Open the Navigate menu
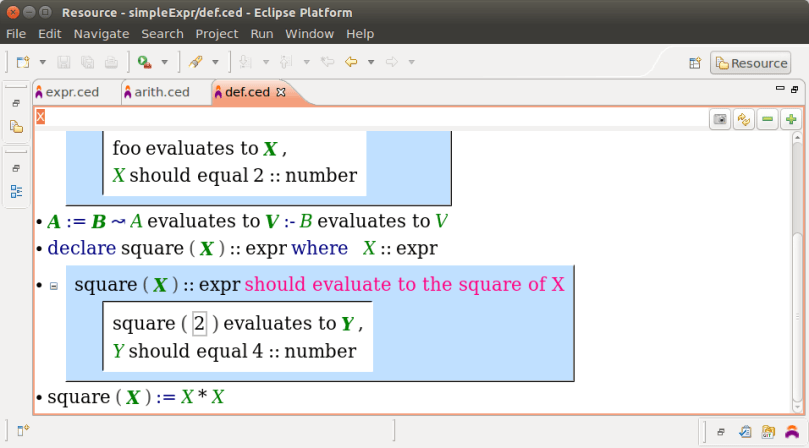809x448 pixels. [x=101, y=34]
